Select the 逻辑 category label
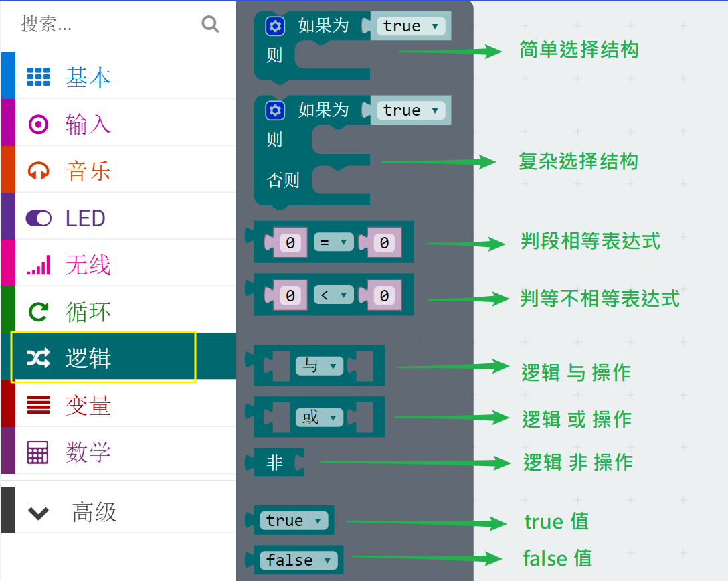The height and width of the screenshot is (581, 728). tap(88, 358)
